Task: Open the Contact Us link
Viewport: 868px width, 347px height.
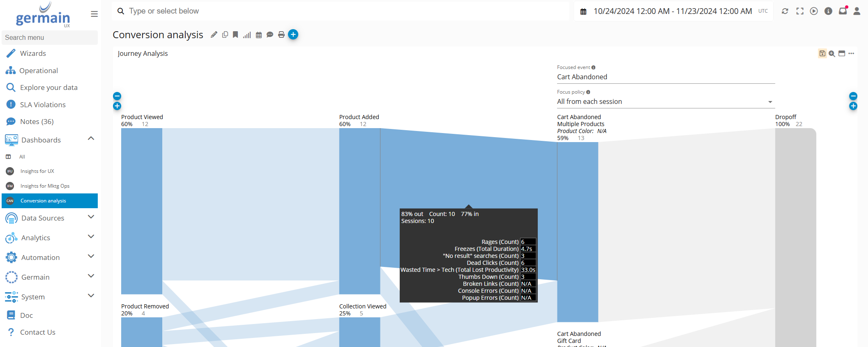Action: coord(38,332)
